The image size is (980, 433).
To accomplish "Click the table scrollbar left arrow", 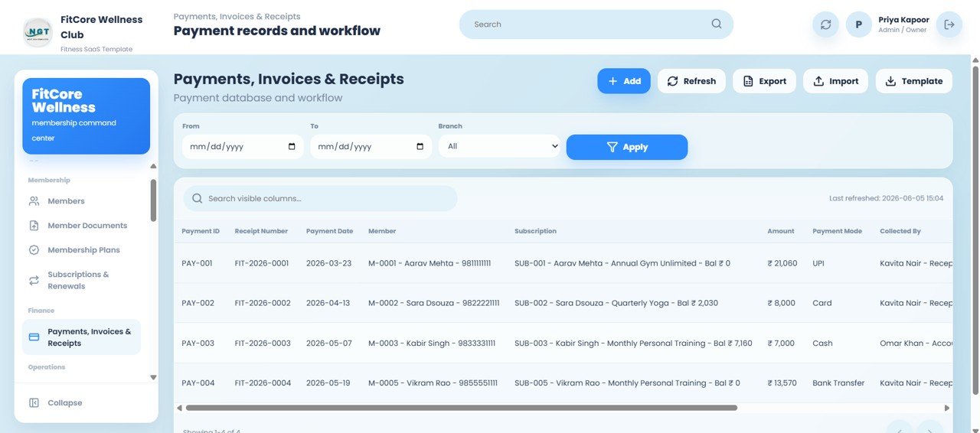I will pos(179,408).
